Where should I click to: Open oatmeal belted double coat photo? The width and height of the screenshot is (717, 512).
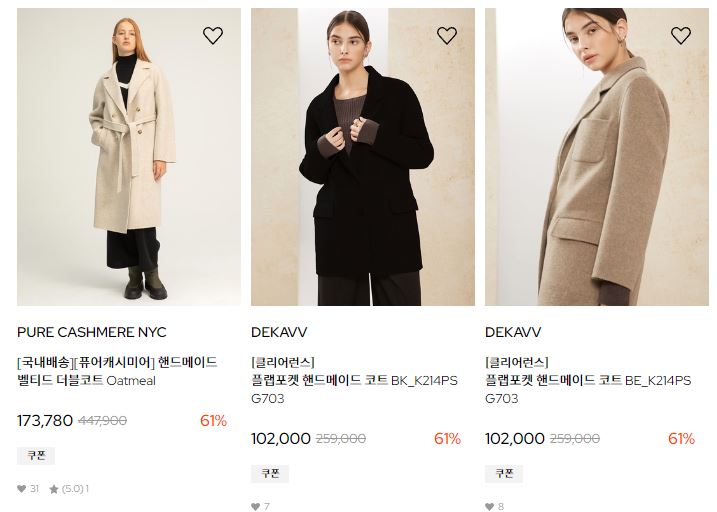[129, 157]
